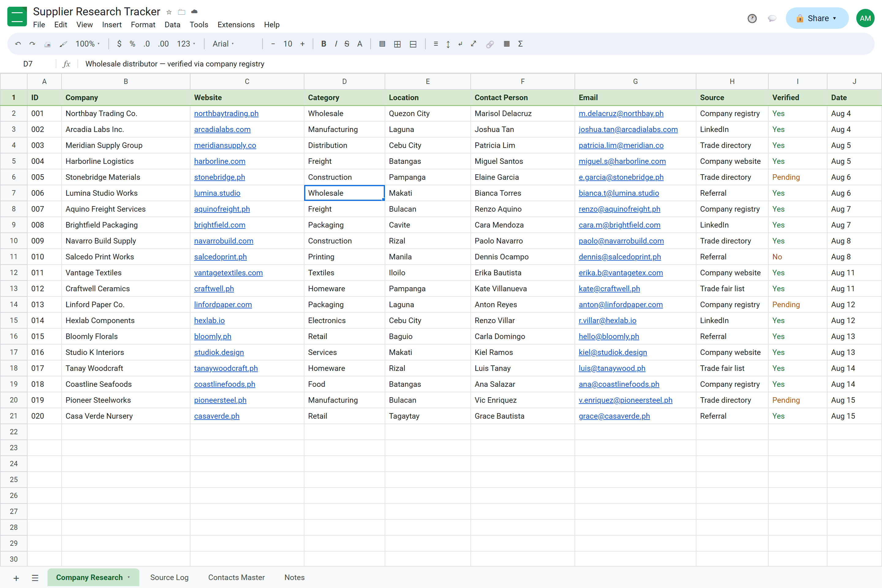Activate the Paint format brush
Screen dimensions: 882x588
click(63, 44)
